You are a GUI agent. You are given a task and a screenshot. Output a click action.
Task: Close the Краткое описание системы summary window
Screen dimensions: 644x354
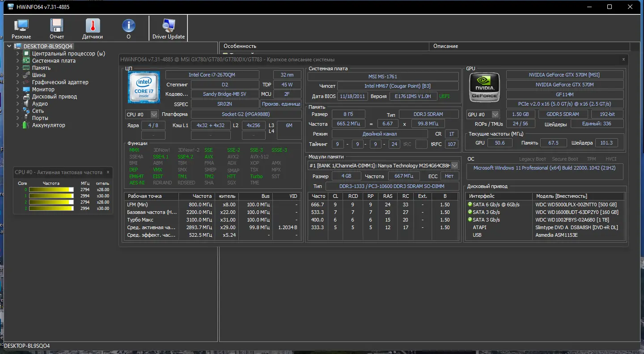coord(623,59)
